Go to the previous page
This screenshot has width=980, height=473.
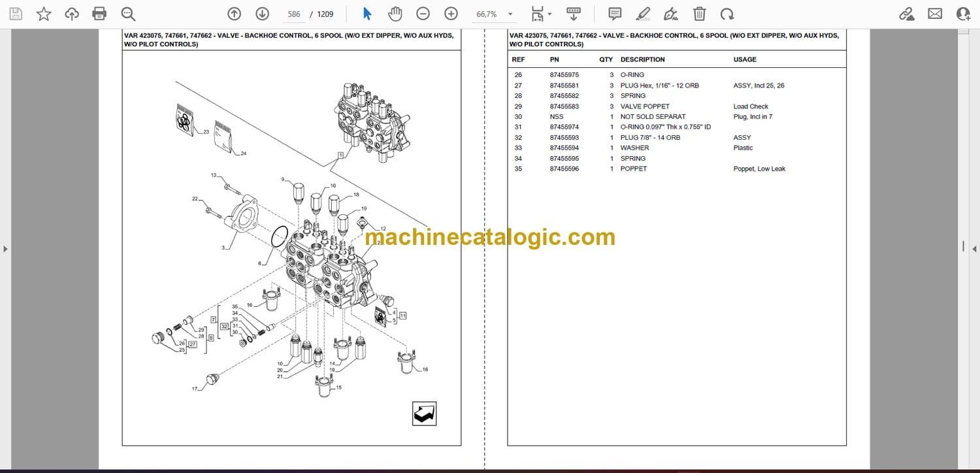click(234, 14)
